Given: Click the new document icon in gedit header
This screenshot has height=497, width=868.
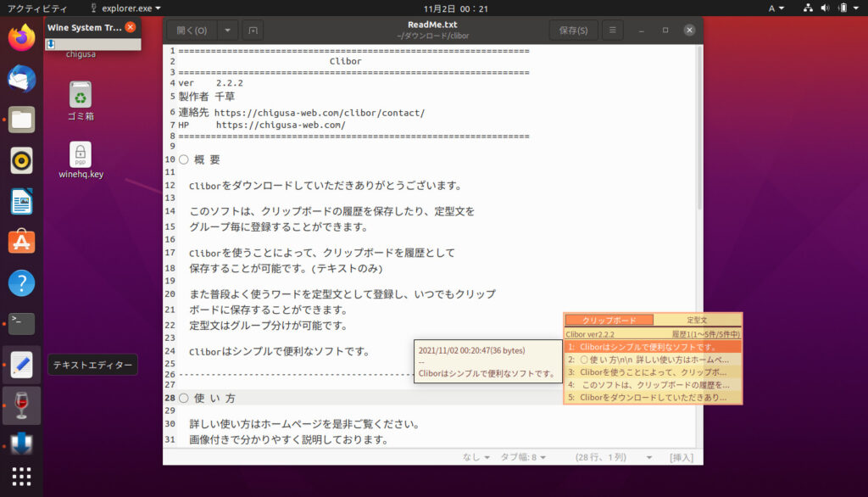Looking at the screenshot, I should tap(253, 31).
